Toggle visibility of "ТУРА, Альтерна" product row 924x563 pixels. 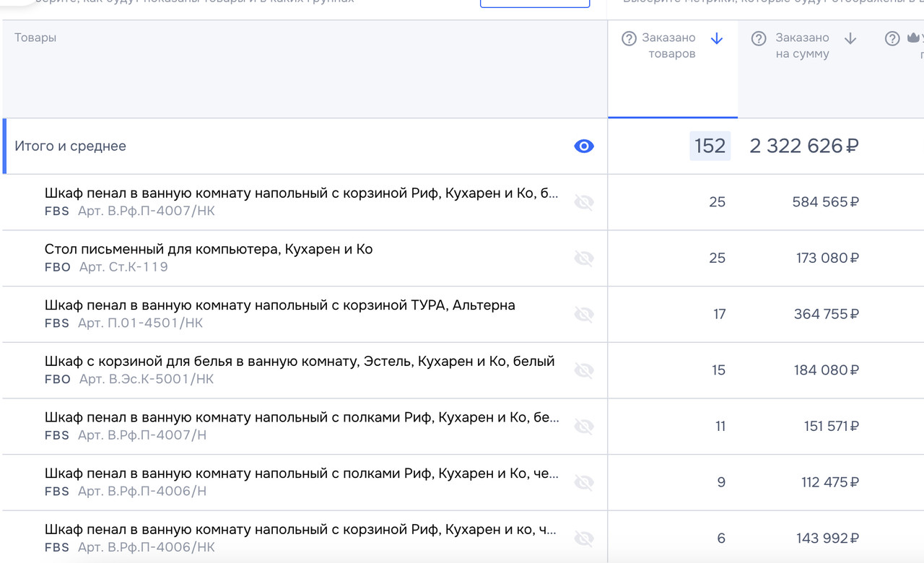click(x=585, y=314)
